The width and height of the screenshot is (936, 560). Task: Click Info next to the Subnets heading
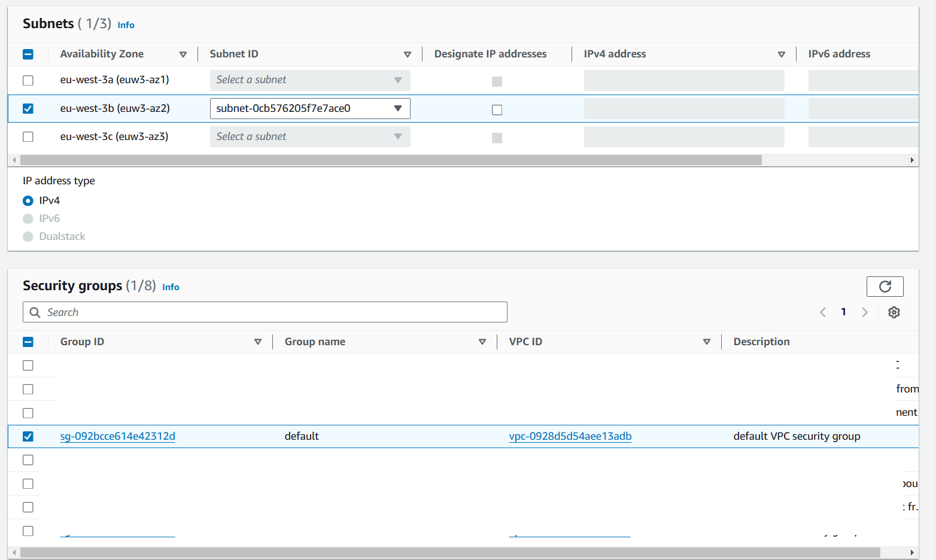point(126,25)
